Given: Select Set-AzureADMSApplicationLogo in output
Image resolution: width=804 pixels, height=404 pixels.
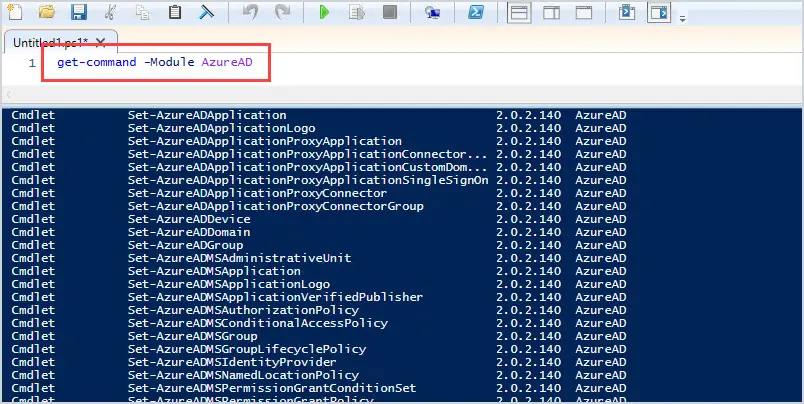Looking at the screenshot, I should click(x=229, y=284).
